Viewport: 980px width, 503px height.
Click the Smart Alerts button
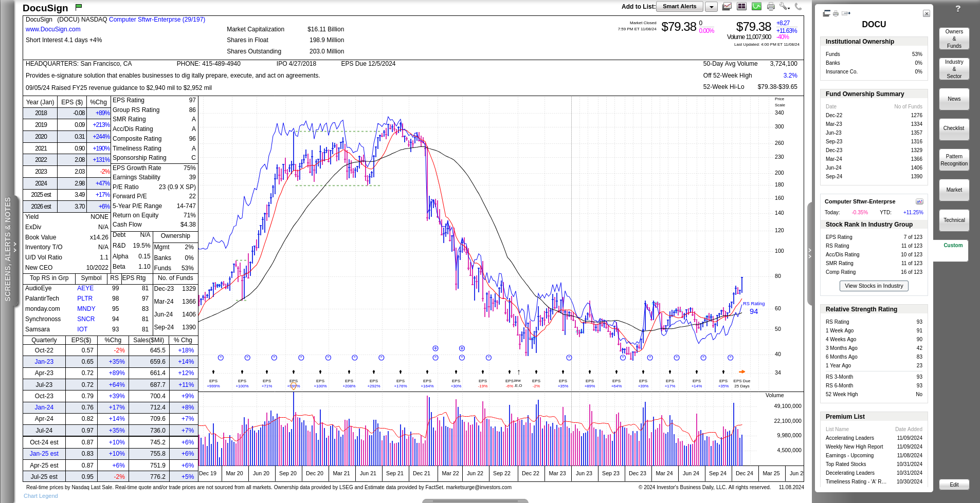[x=679, y=7]
